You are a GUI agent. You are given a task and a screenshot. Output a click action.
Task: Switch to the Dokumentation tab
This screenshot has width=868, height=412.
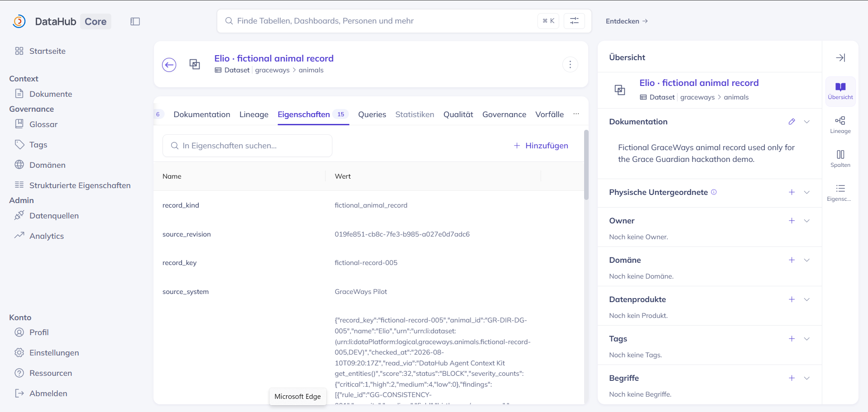tap(202, 114)
